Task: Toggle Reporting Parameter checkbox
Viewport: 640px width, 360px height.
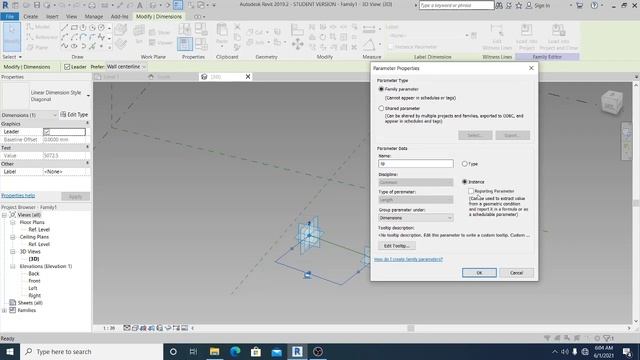Action: click(471, 191)
